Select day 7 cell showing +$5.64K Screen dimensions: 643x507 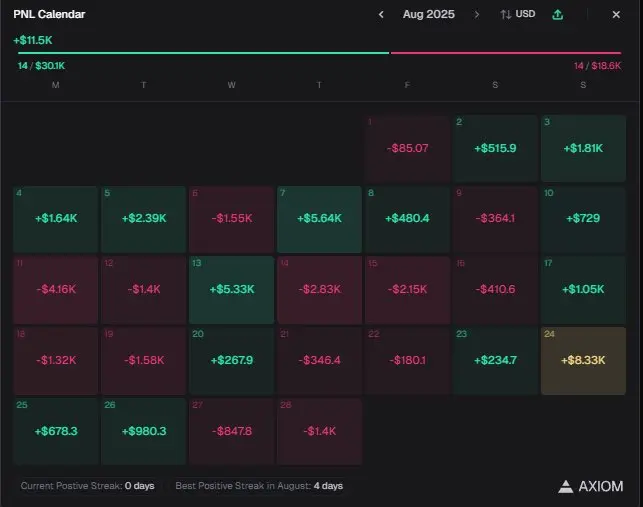[319, 219]
